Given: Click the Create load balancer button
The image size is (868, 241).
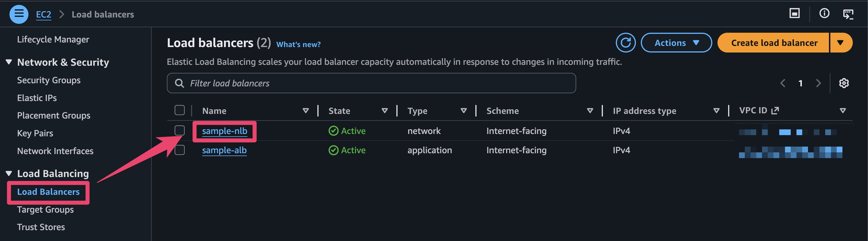Looking at the screenshot, I should point(774,43).
